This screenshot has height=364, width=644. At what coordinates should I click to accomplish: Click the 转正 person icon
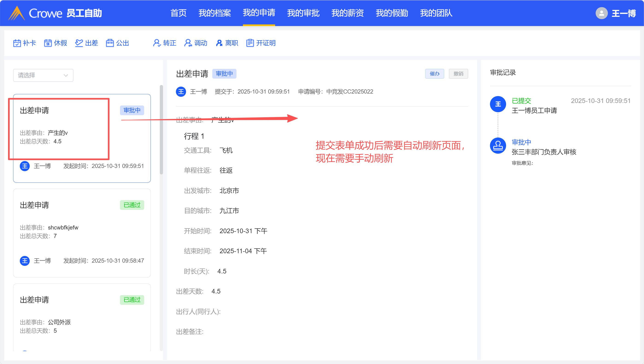(157, 43)
